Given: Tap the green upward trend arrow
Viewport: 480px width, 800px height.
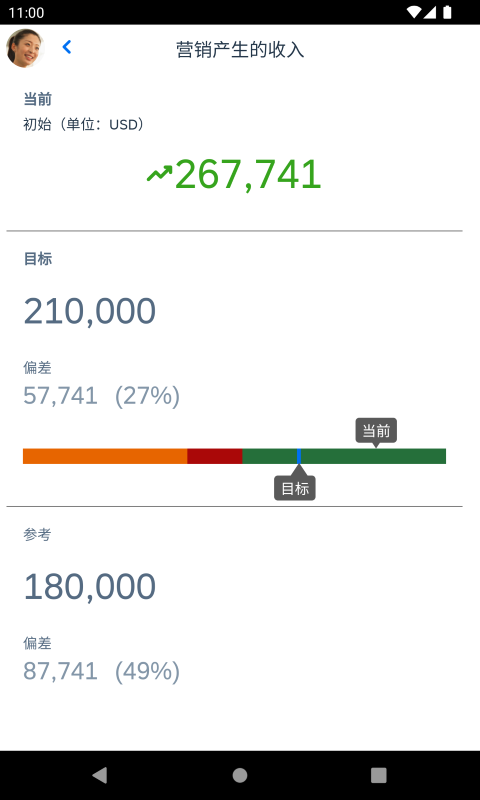Looking at the screenshot, I should coord(160,173).
